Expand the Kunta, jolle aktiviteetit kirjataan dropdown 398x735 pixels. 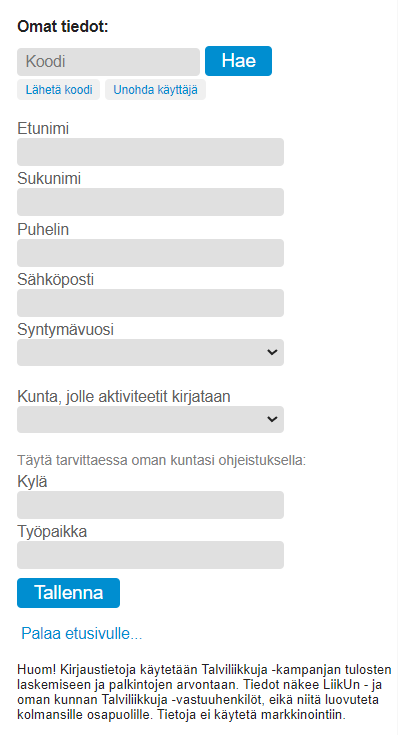(x=150, y=420)
